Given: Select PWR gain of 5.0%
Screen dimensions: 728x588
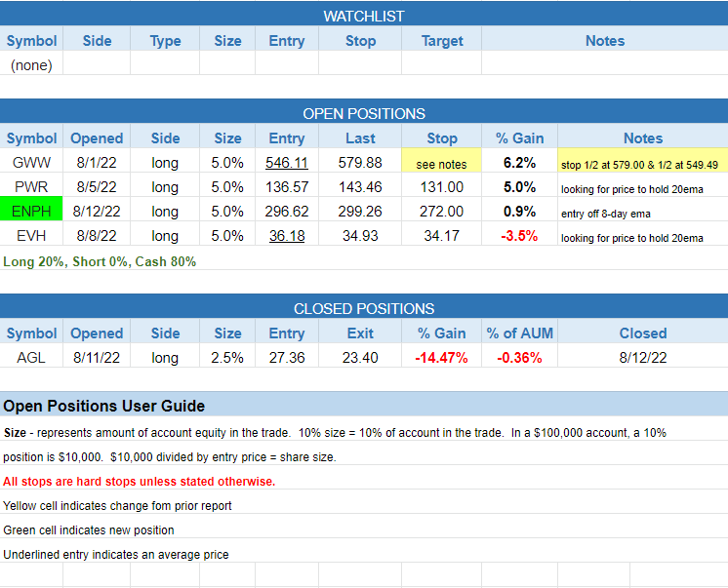Looking at the screenshot, I should (519, 186).
